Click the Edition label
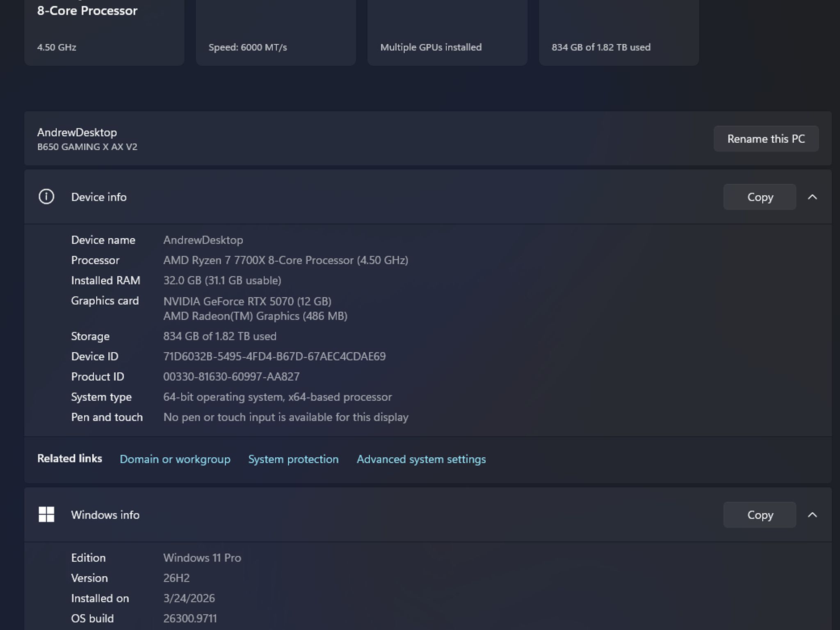This screenshot has width=840, height=630. pyautogui.click(x=88, y=558)
